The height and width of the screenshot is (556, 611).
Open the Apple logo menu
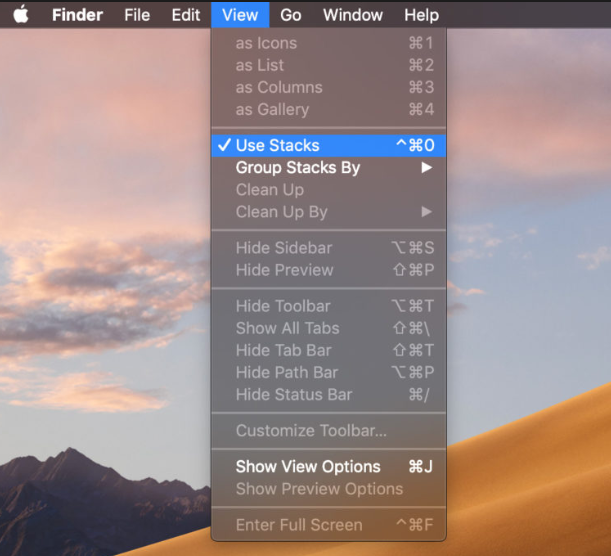[21, 15]
